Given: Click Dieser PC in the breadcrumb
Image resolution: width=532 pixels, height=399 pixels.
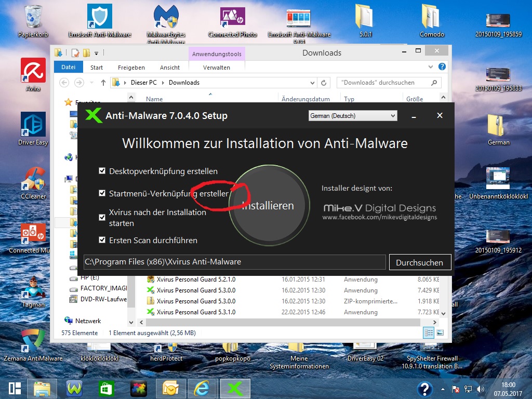Looking at the screenshot, I should click(x=144, y=83).
